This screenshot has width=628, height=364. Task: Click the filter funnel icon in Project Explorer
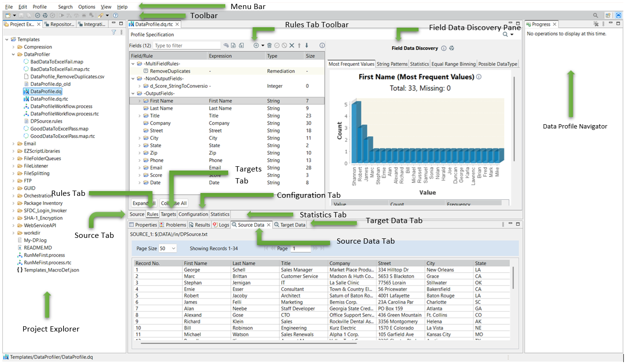click(114, 32)
